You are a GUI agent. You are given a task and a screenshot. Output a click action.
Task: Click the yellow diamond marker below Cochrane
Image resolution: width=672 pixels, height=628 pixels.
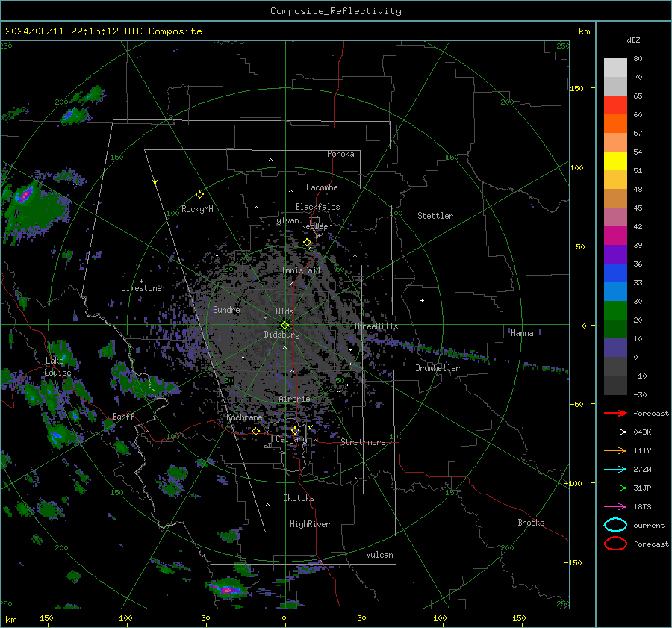255,431
